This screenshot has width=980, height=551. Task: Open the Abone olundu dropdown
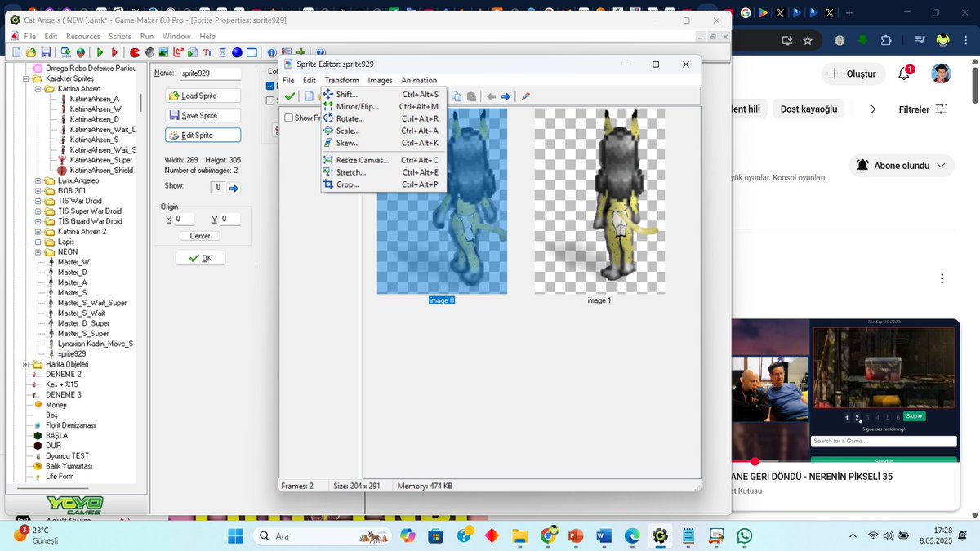coord(902,165)
